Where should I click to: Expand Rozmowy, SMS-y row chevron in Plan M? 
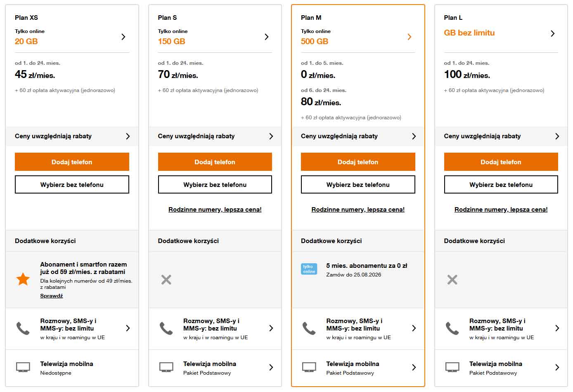pos(414,328)
